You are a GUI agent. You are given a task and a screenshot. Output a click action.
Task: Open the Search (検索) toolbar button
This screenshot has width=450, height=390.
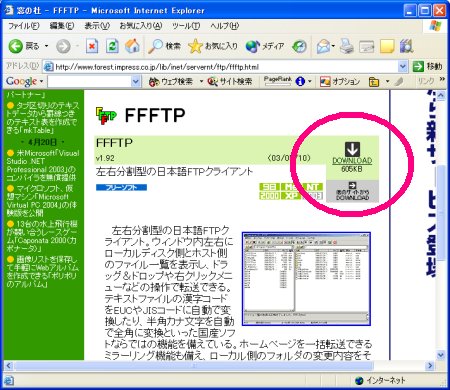coord(164,46)
